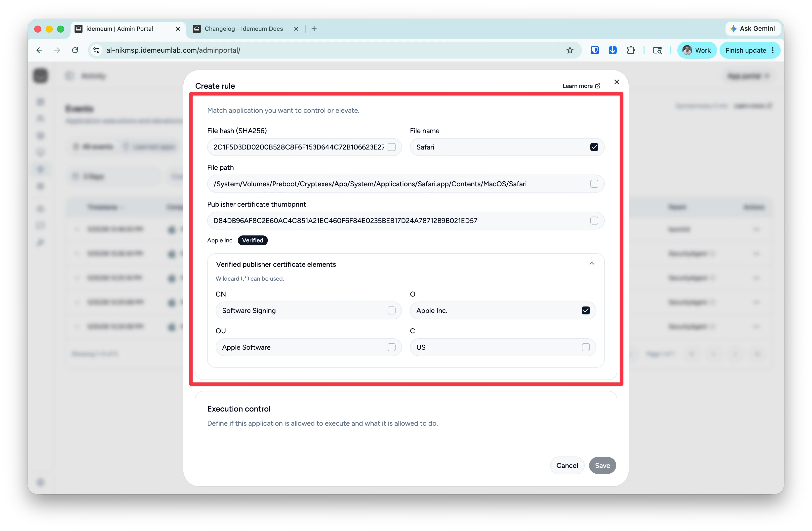This screenshot has width=812, height=531.
Task: Save the new rule
Action: [602, 465]
